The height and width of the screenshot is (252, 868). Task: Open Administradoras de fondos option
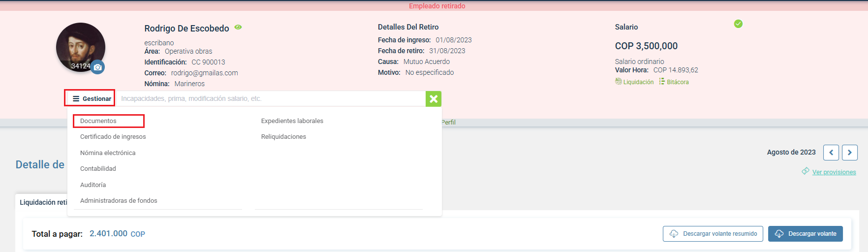coord(119,201)
